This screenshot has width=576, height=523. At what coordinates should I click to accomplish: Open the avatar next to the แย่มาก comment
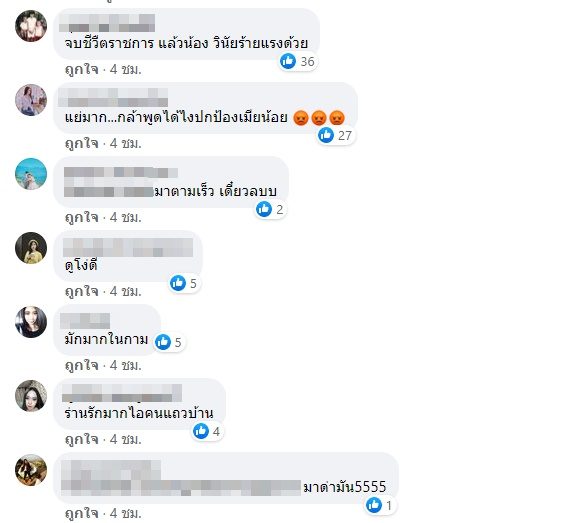coord(31,100)
